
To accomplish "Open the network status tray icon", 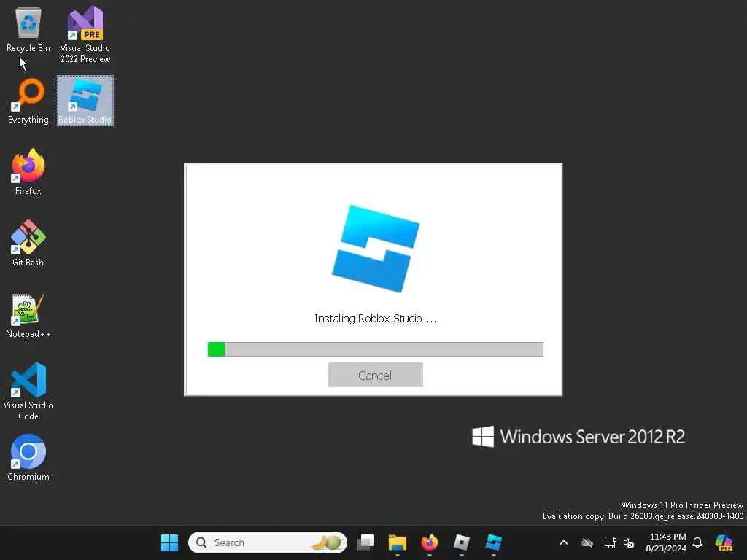I will pyautogui.click(x=611, y=542).
